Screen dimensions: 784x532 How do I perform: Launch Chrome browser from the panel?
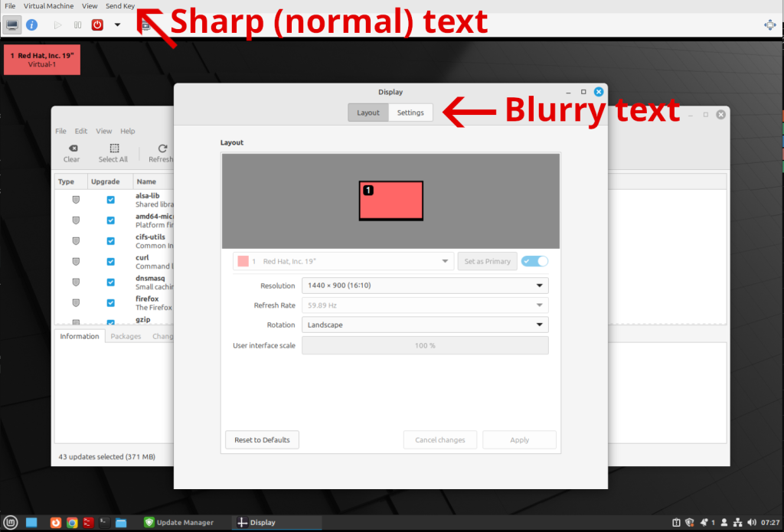[72, 523]
